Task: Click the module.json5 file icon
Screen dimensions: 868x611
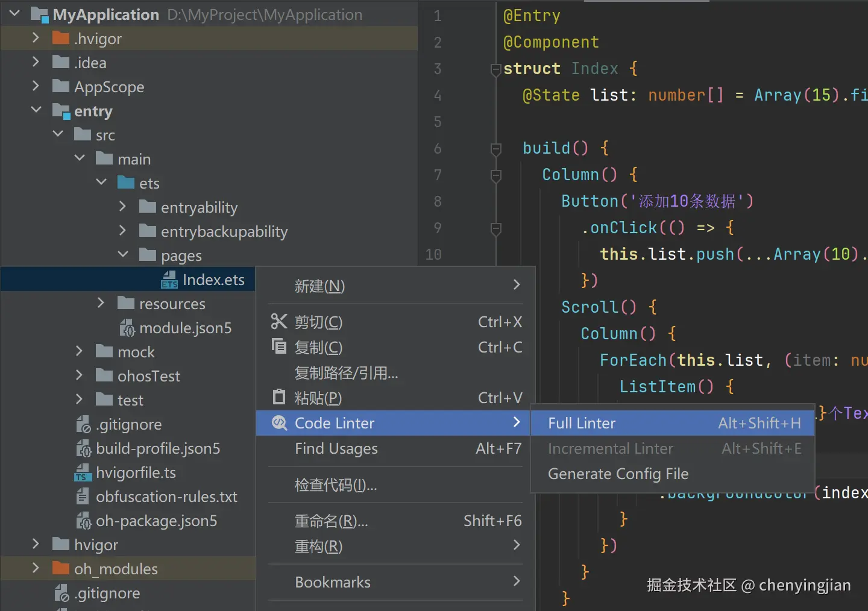Action: [x=127, y=328]
